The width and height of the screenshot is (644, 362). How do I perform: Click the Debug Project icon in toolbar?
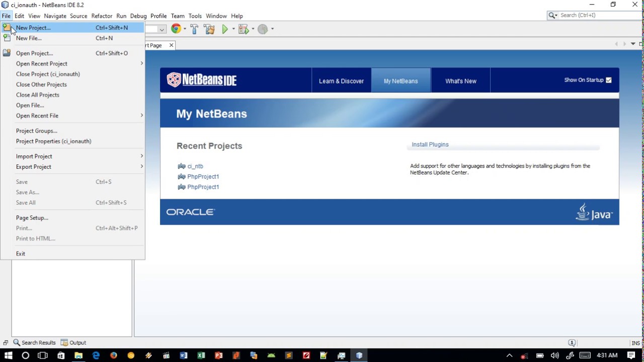coord(244,29)
